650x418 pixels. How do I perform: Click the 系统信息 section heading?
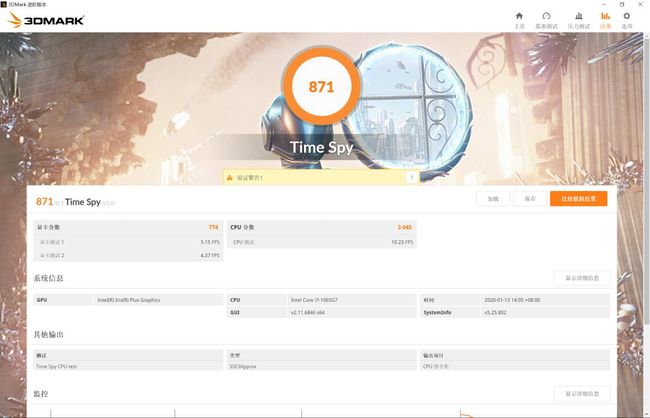coord(49,278)
